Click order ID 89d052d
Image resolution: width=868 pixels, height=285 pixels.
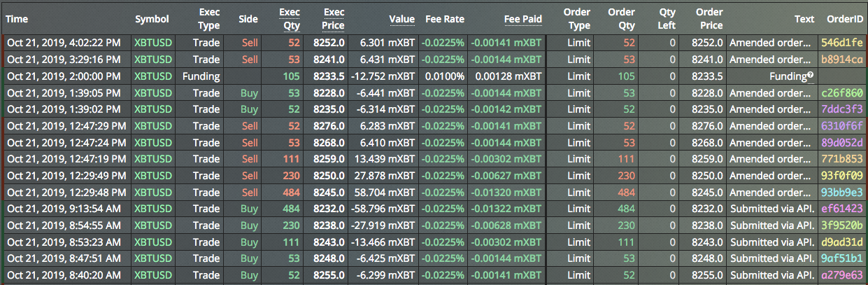click(842, 142)
